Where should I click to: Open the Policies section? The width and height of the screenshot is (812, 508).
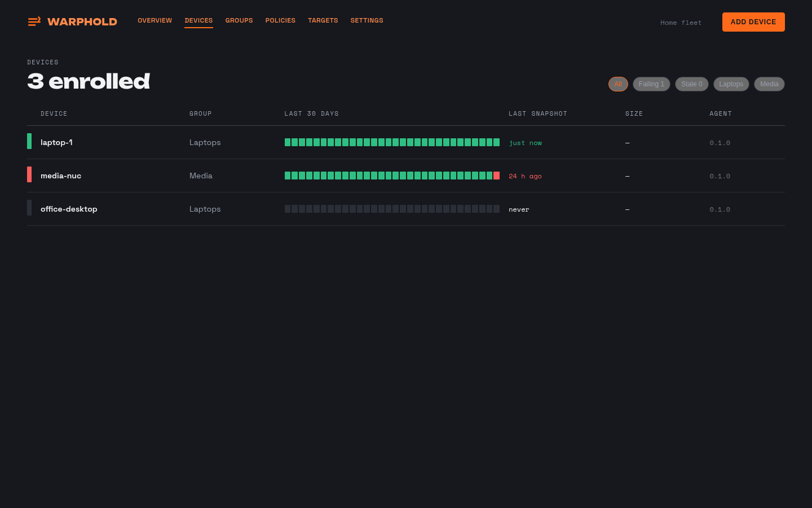280,20
